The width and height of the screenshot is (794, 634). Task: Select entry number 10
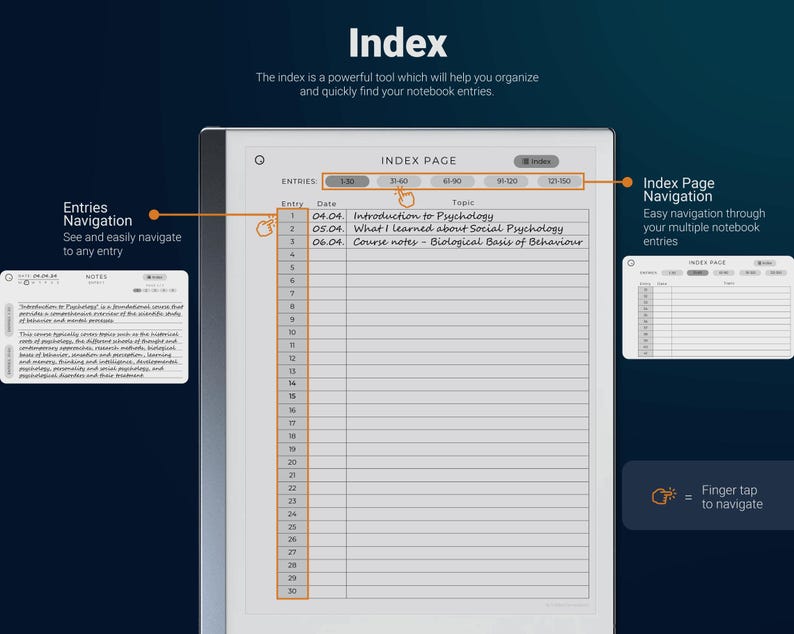(292, 332)
